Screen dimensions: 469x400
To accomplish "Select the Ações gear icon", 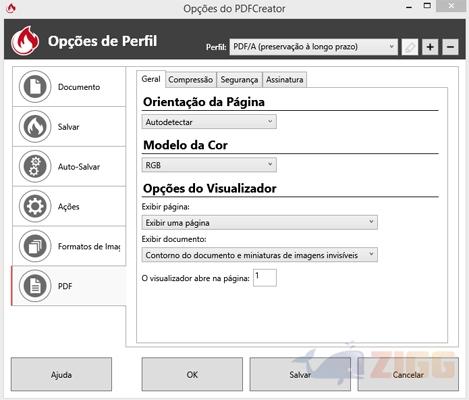I will click(35, 206).
